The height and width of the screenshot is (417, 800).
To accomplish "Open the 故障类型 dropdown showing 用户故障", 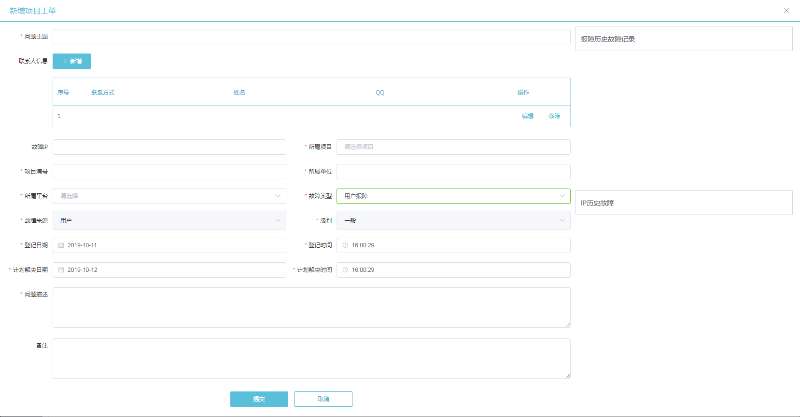I will (452, 196).
